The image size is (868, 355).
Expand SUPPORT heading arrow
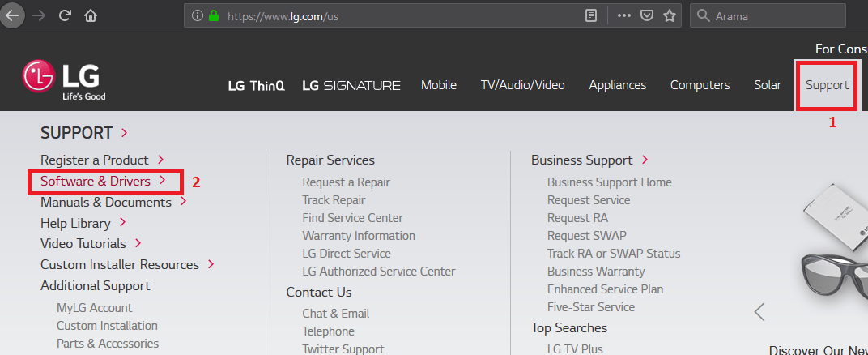point(124,133)
